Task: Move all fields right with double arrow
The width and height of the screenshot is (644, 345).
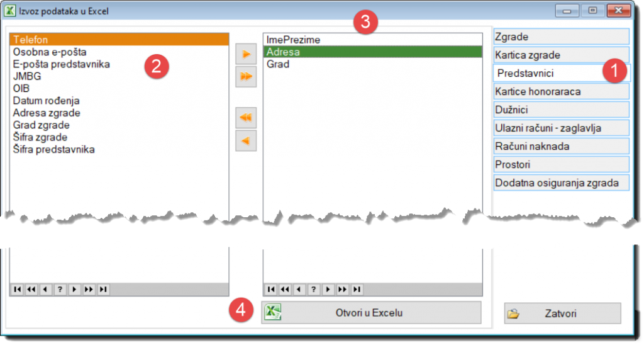Action: pyautogui.click(x=246, y=76)
